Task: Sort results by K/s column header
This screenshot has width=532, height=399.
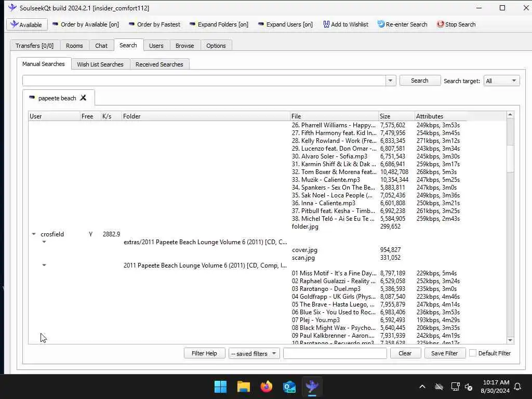Action: click(111, 116)
